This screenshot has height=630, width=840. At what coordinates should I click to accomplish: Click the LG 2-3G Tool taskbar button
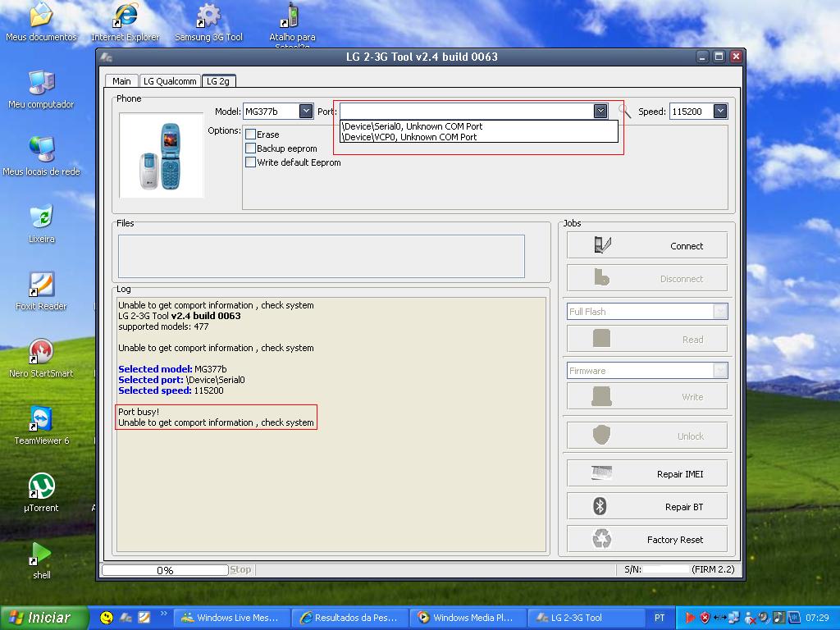[587, 618]
